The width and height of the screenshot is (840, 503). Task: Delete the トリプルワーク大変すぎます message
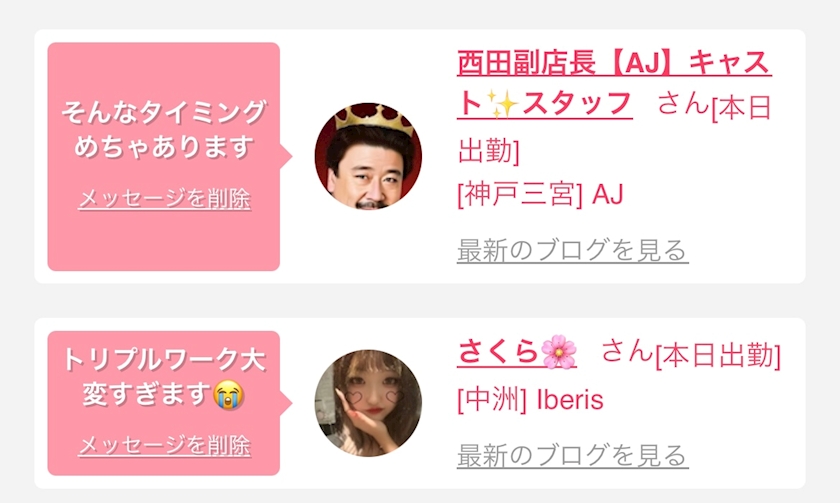point(164,446)
